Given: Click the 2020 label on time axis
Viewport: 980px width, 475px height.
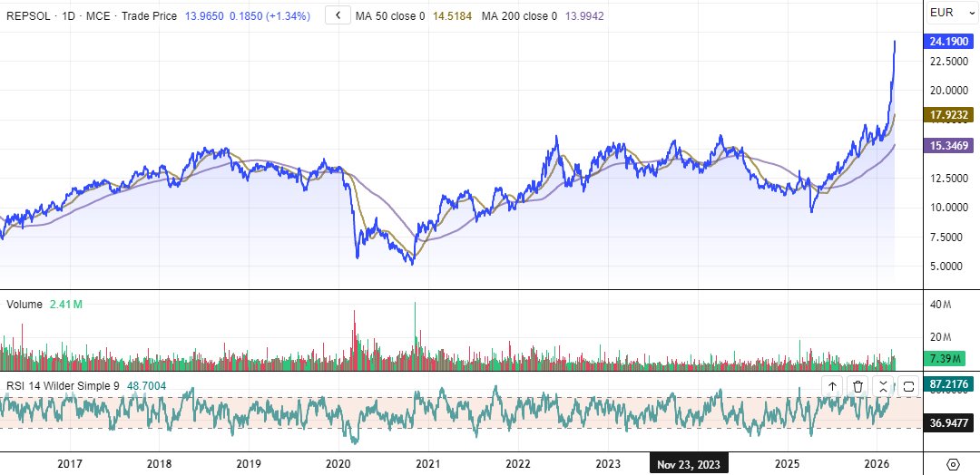Looking at the screenshot, I should coord(338,464).
